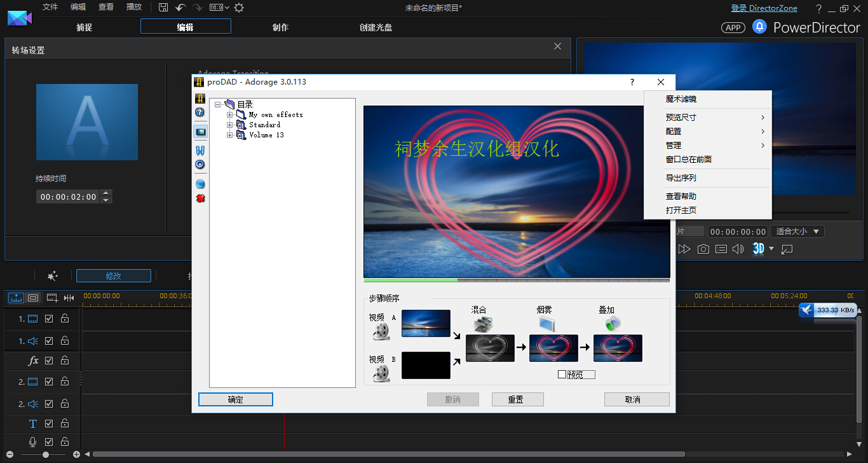Open preferences gear icon in the top toolbar
This screenshot has width=868, height=463.
[x=238, y=8]
